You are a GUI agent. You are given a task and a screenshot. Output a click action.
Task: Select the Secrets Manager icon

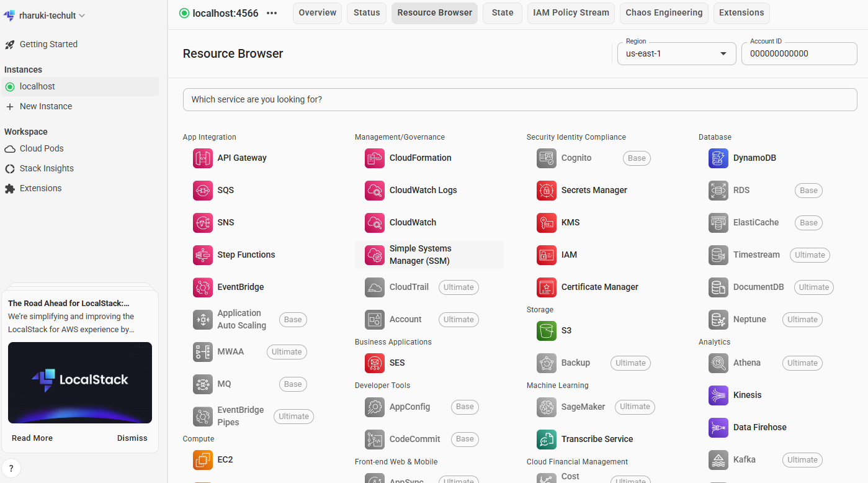[547, 191]
